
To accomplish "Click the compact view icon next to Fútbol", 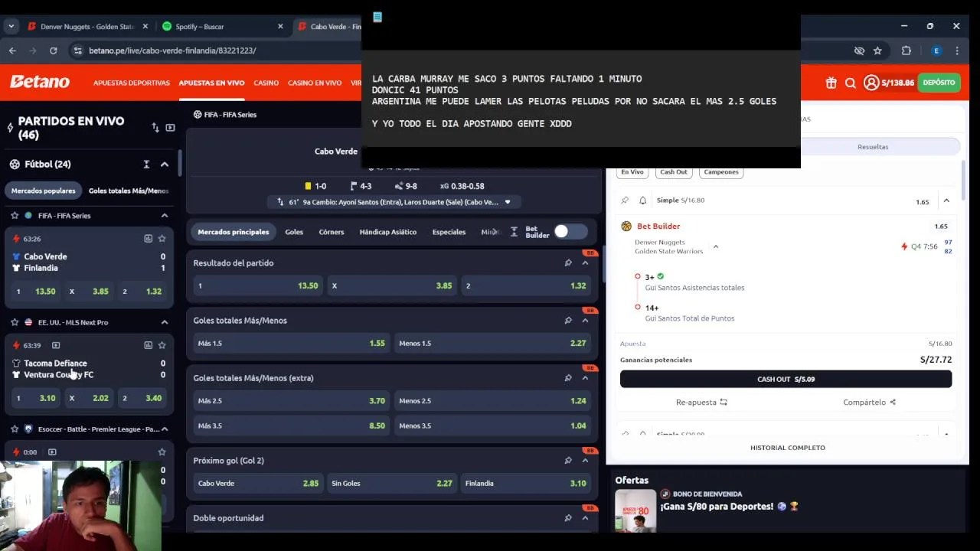I will point(146,164).
